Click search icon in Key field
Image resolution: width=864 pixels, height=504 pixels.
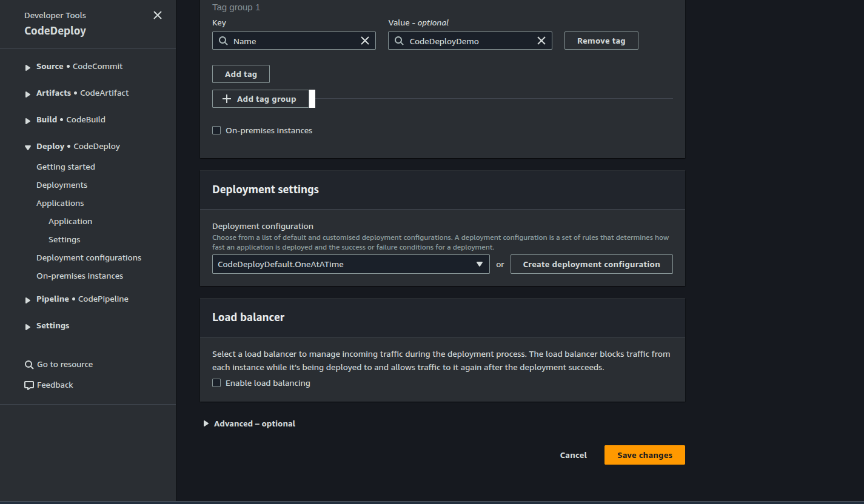(x=223, y=41)
